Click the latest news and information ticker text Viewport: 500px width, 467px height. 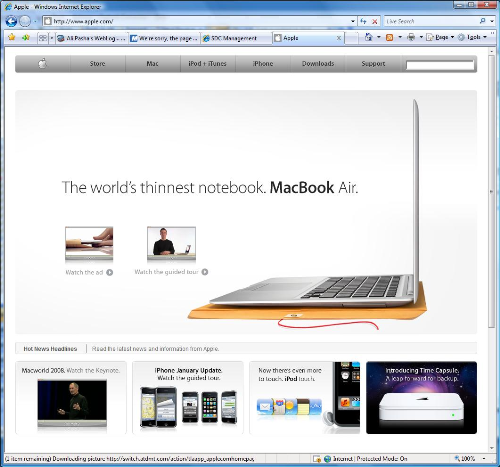[x=155, y=349]
